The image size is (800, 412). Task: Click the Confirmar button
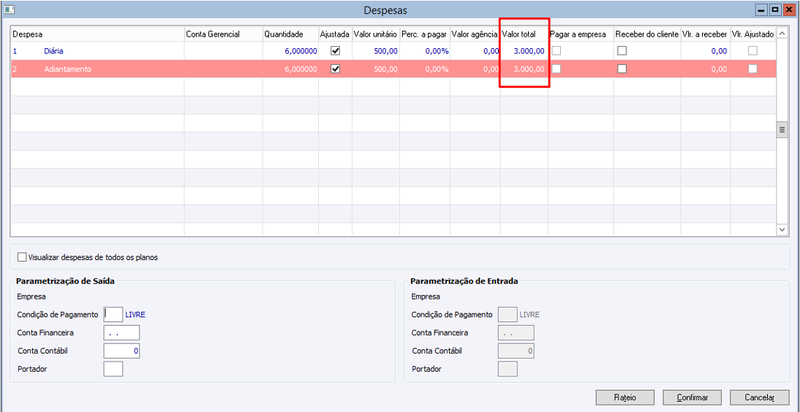coord(692,397)
